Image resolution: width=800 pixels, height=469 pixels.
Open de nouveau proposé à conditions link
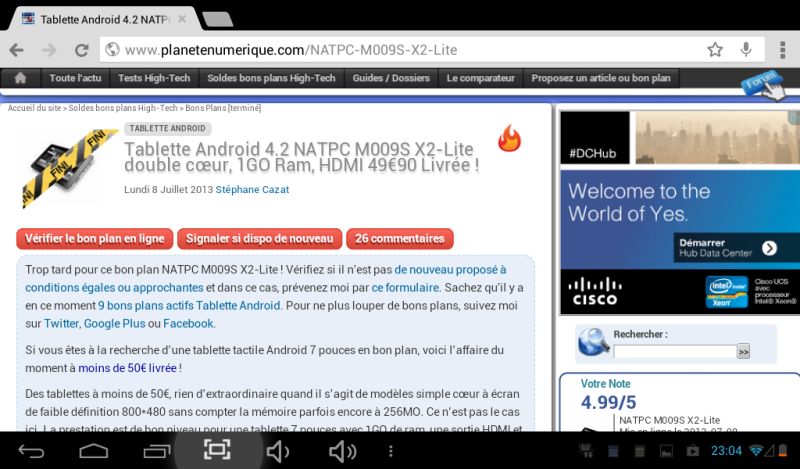coord(265,279)
